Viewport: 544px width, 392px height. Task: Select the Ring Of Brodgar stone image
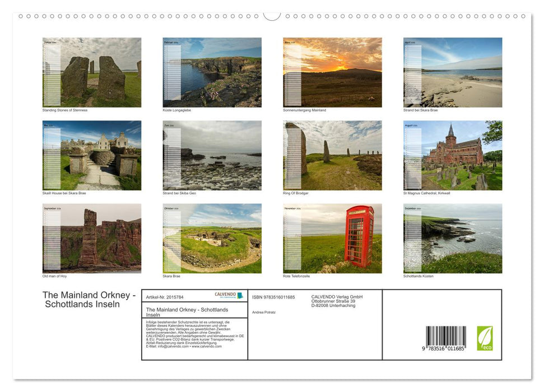point(332,155)
